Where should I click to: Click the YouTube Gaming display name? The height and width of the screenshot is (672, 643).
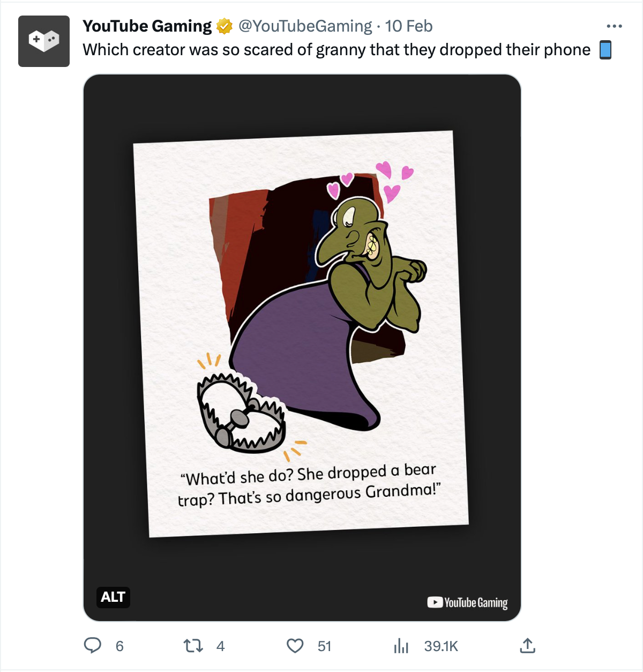click(x=147, y=26)
